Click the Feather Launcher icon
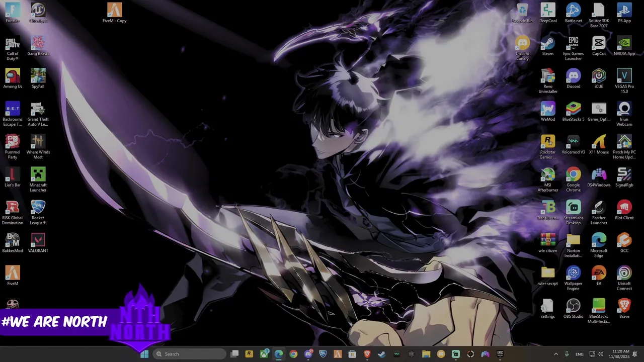 tap(599, 213)
